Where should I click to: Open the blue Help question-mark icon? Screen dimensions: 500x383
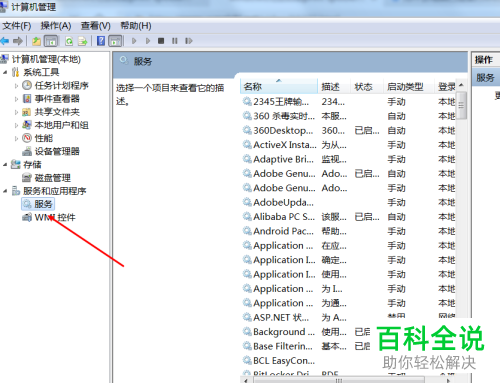pos(101,41)
